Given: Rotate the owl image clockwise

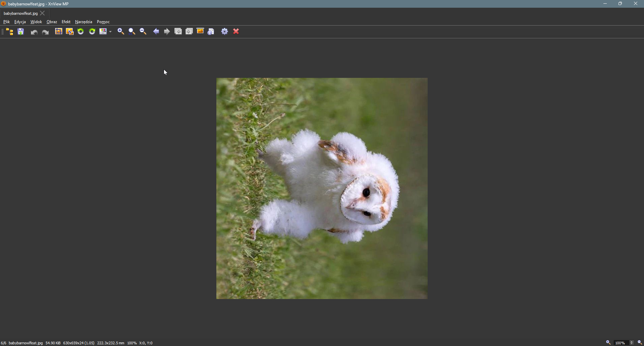Looking at the screenshot, I should [92, 32].
